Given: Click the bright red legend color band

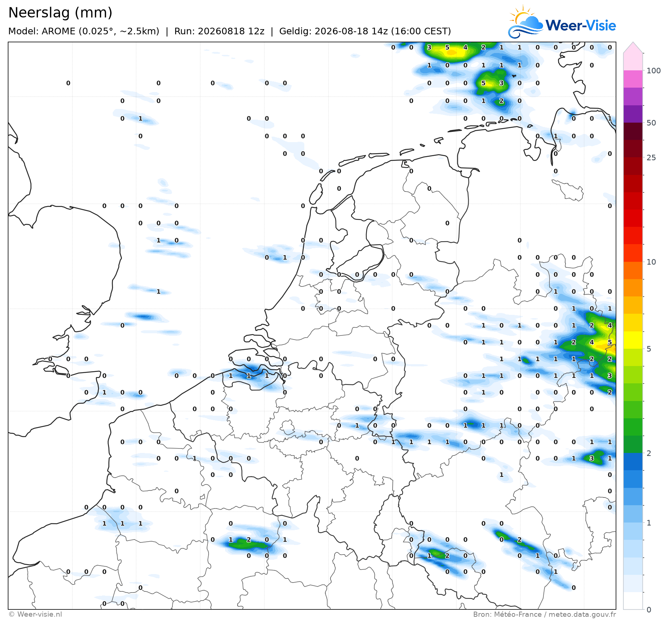Looking at the screenshot, I should [x=633, y=218].
